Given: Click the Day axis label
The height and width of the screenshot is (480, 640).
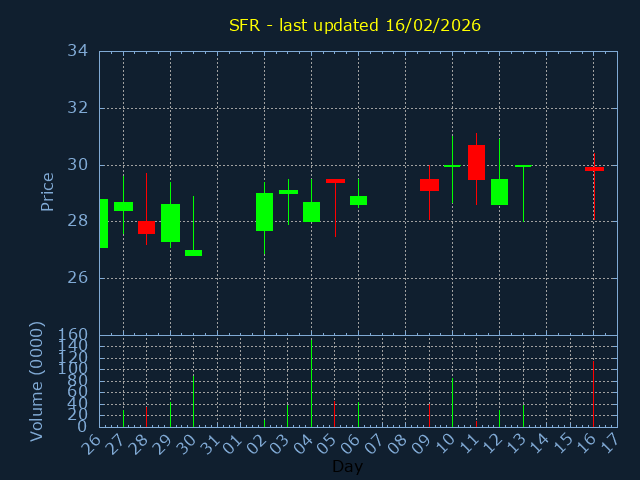Looking at the screenshot, I should 347,466.
